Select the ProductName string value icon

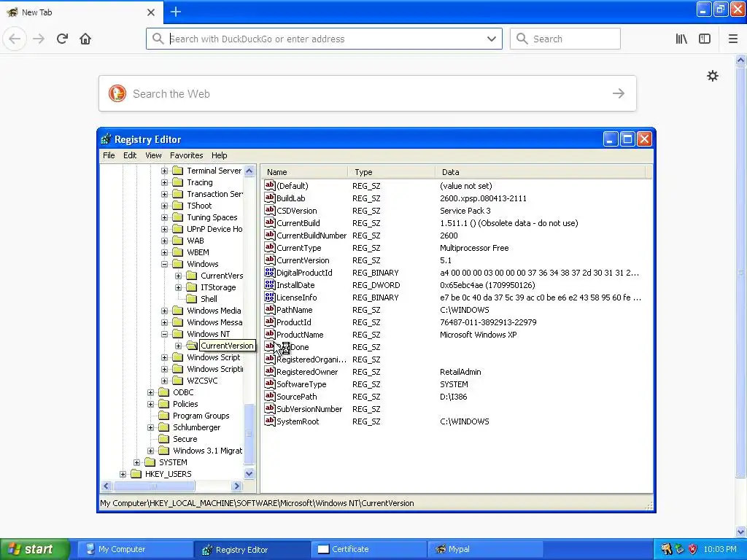tap(270, 334)
